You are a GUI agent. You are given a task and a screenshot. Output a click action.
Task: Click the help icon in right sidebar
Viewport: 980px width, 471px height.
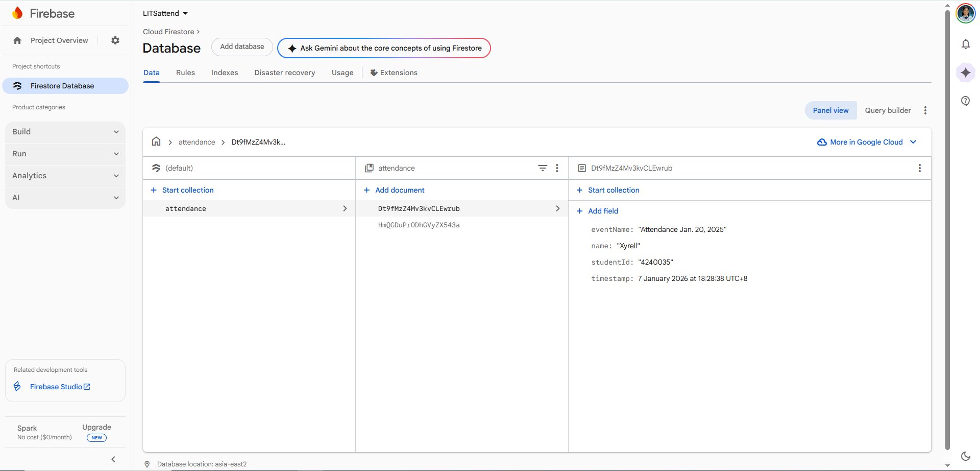coord(965,101)
